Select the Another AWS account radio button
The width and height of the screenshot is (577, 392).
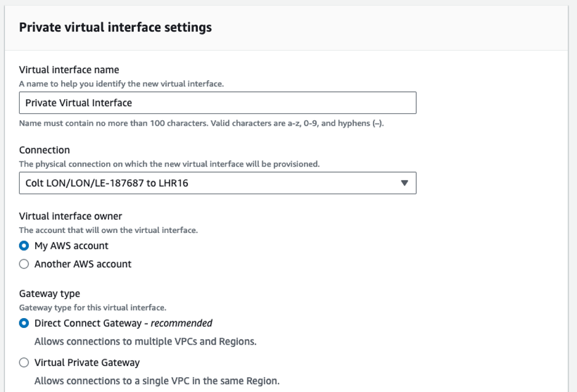pos(23,264)
